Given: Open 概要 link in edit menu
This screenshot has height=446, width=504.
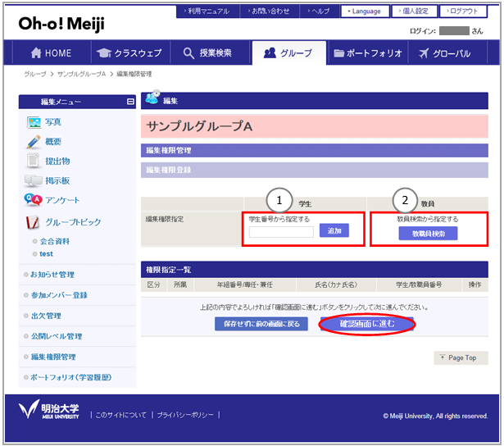Looking at the screenshot, I should coord(53,142).
